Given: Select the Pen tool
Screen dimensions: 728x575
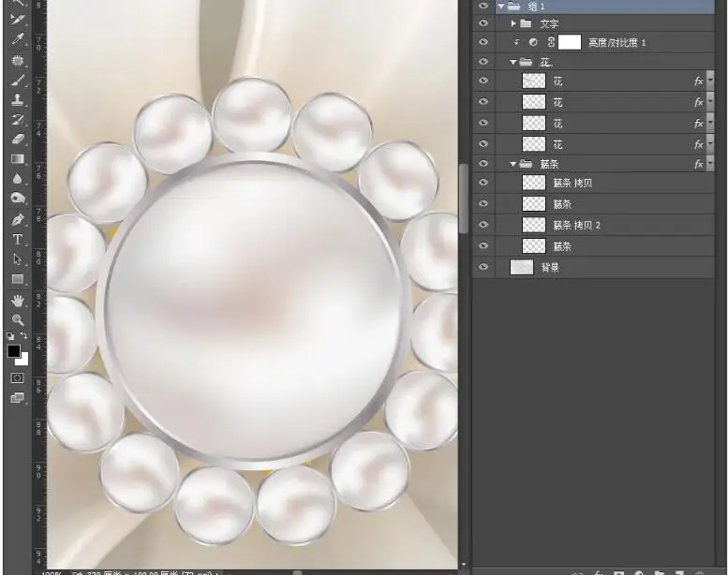Looking at the screenshot, I should tap(18, 219).
